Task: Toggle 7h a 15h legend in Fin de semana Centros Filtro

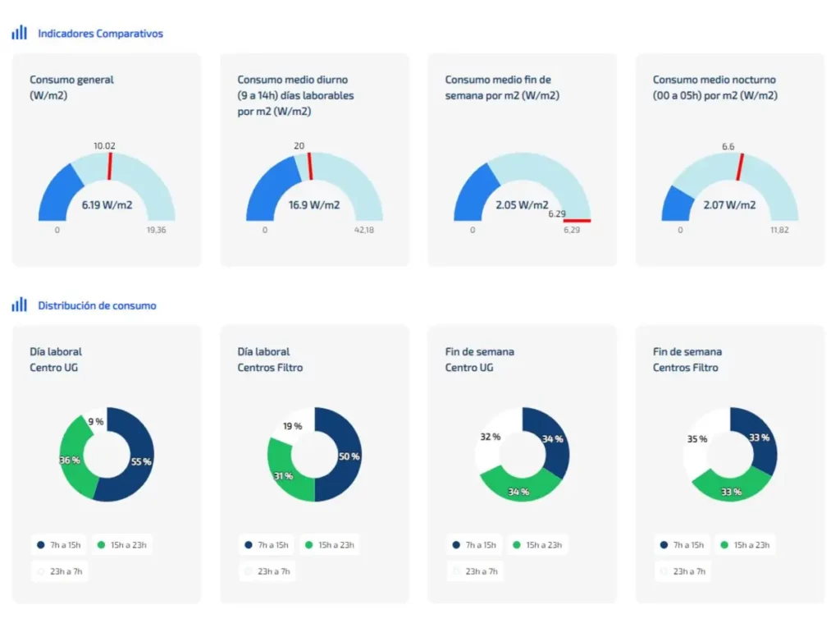Action: point(682,545)
